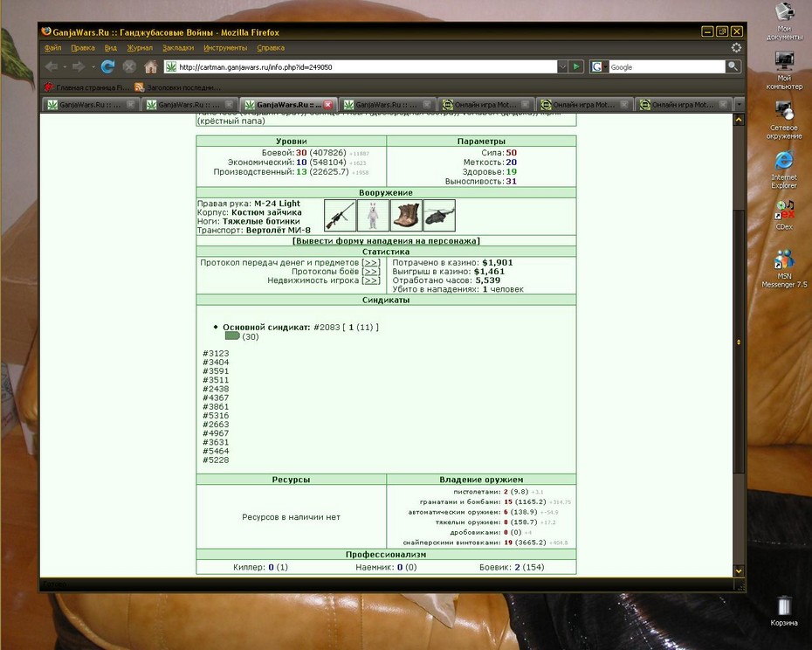Open the Журнал menu

(x=140, y=48)
